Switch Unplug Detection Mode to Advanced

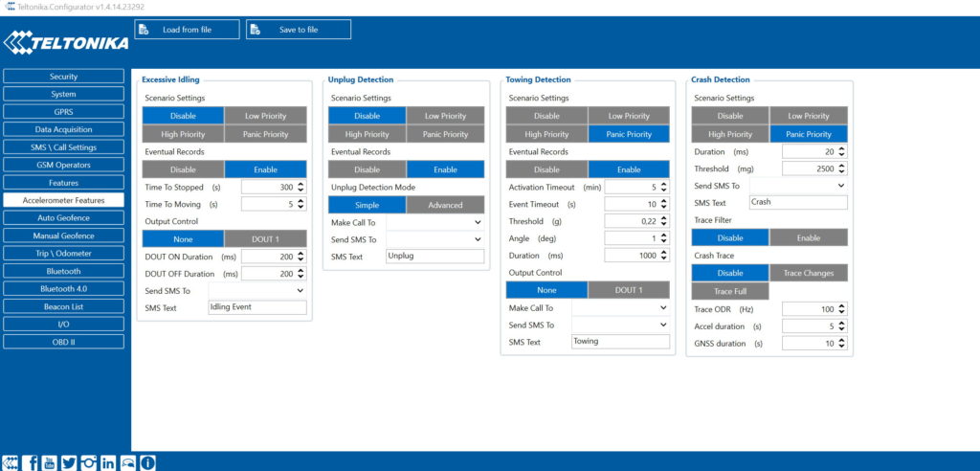[x=446, y=205]
